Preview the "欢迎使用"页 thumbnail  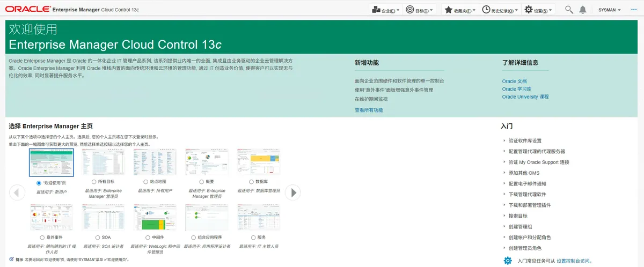52,162
